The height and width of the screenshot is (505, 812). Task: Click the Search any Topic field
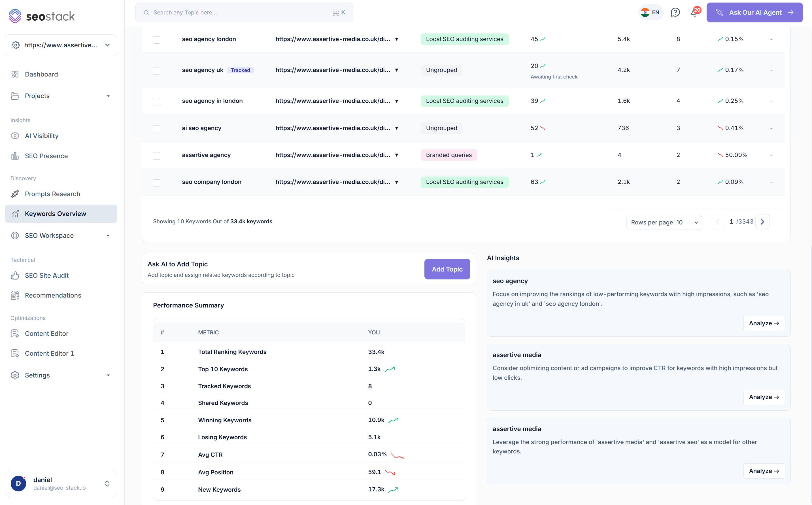(244, 13)
